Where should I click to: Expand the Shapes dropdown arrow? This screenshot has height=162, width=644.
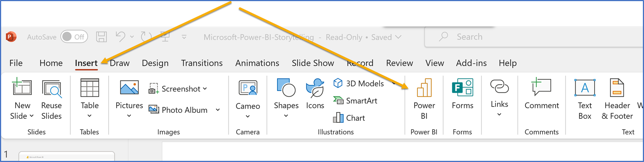click(286, 116)
